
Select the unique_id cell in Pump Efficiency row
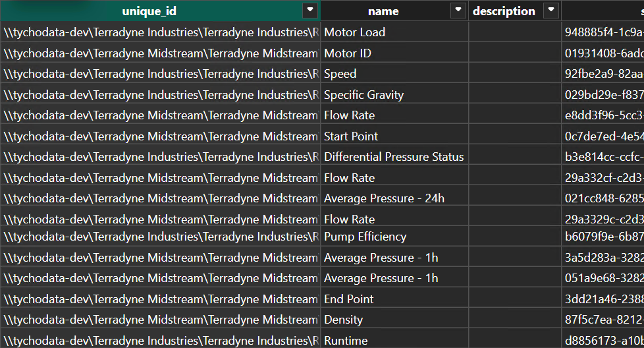[160, 236]
